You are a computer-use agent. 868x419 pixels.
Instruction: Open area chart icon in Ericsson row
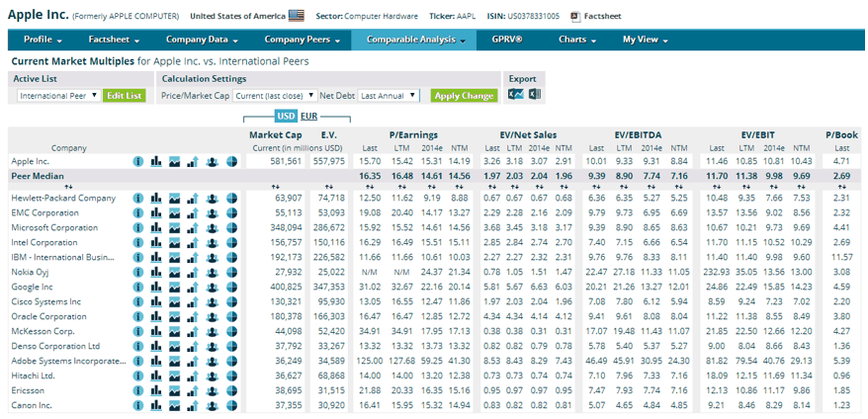click(175, 390)
